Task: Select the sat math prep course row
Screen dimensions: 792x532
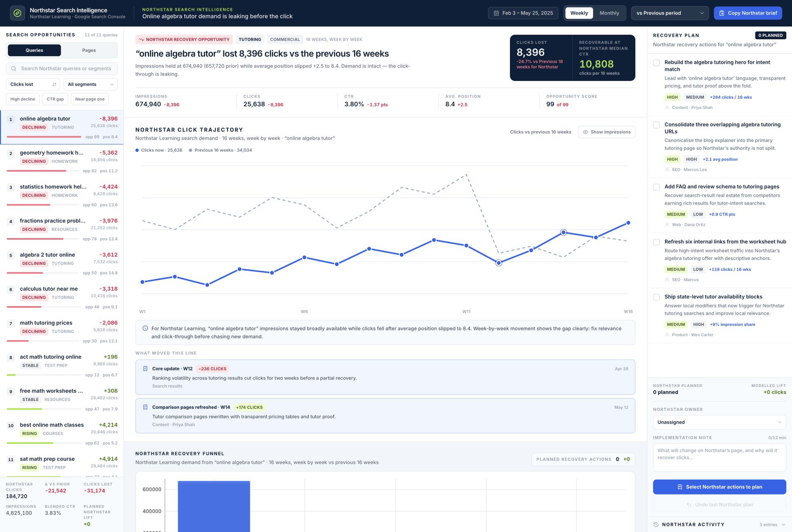Action: [62, 464]
